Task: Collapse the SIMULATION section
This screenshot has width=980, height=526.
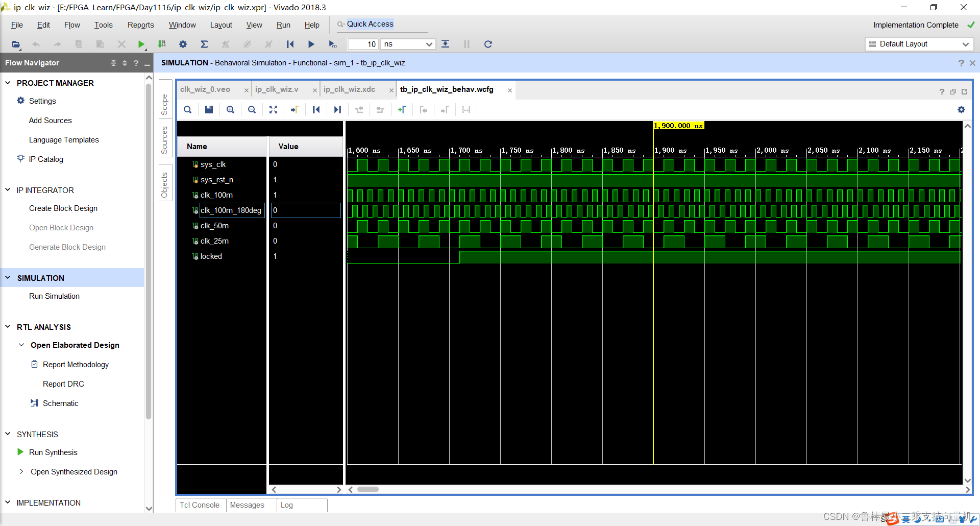Action: coord(8,278)
